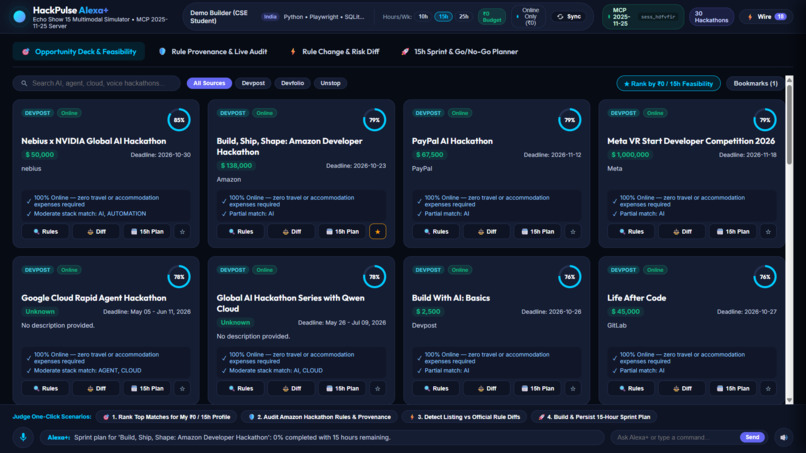Run scenario 3 Detect Listing vs Official Diffs
Screen dimensions: 806x453
(x=464, y=416)
